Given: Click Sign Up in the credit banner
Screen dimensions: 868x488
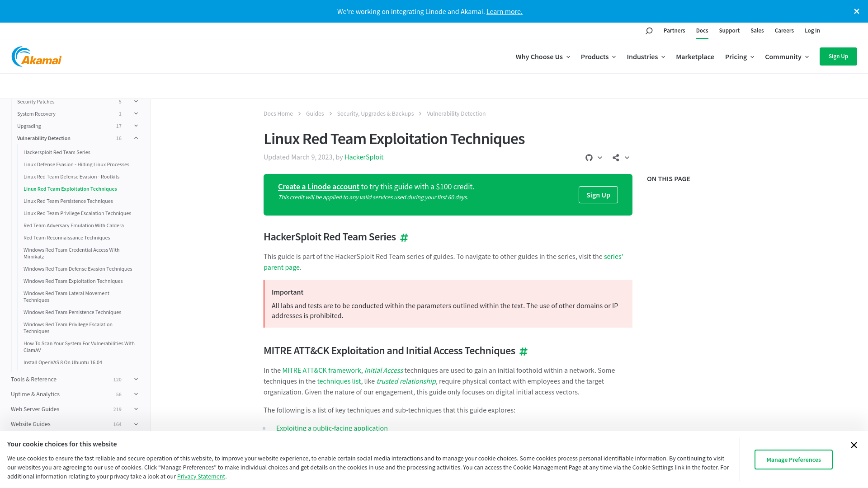Looking at the screenshot, I should (x=598, y=195).
